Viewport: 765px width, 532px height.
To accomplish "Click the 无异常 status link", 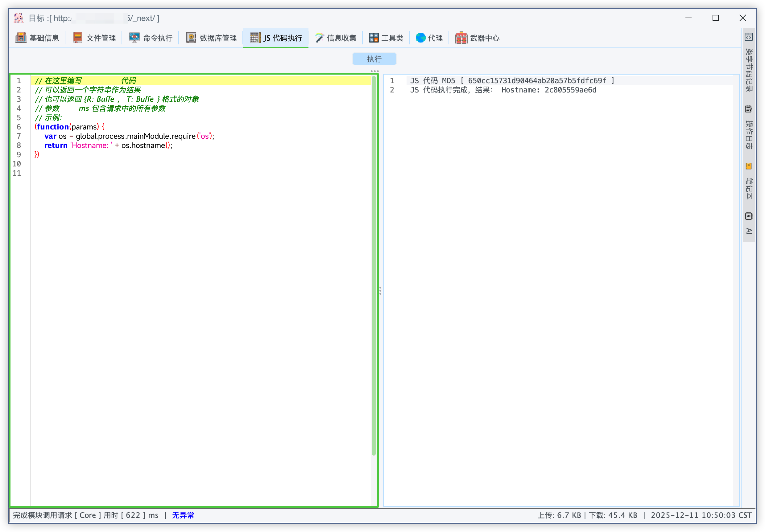I will point(183,515).
